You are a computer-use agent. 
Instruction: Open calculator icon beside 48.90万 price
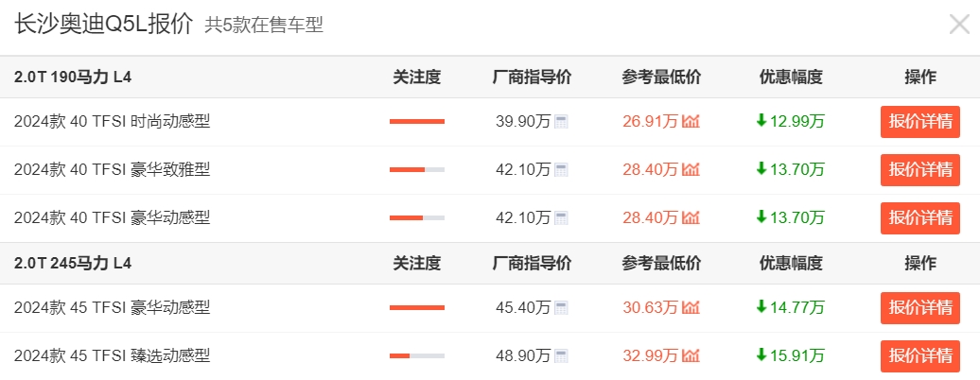click(561, 356)
